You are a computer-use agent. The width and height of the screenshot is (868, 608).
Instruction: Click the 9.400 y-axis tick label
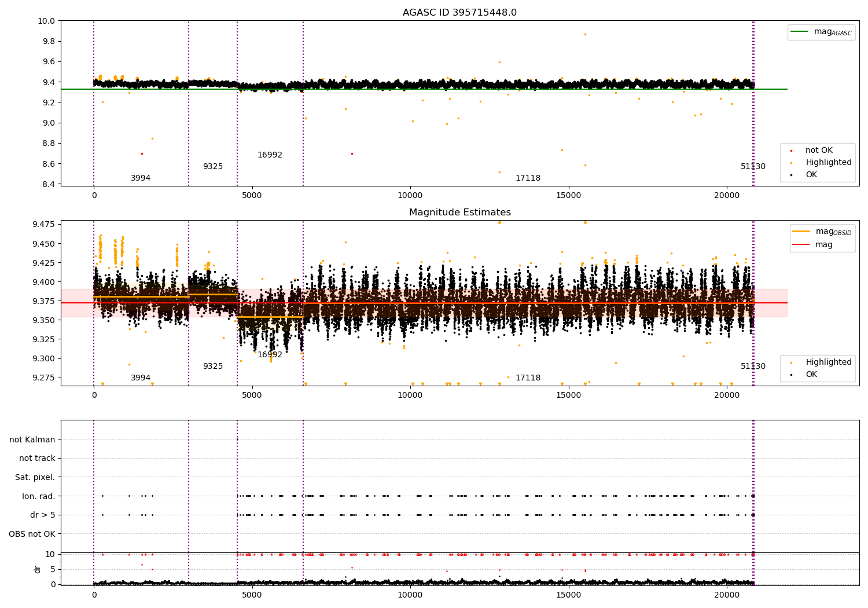point(43,282)
